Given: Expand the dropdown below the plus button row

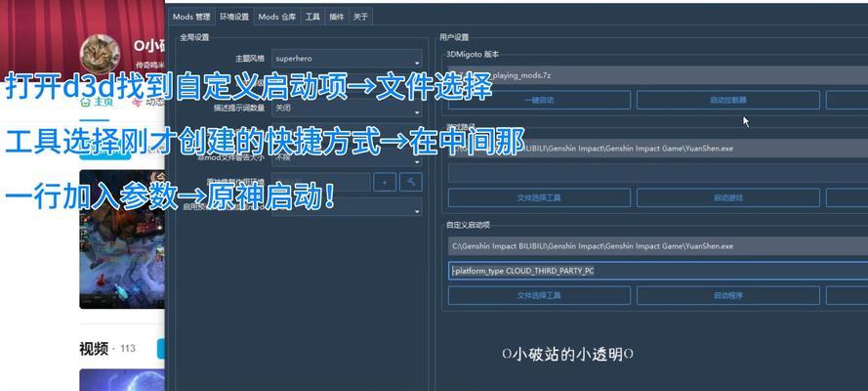Looking at the screenshot, I should (x=347, y=206).
